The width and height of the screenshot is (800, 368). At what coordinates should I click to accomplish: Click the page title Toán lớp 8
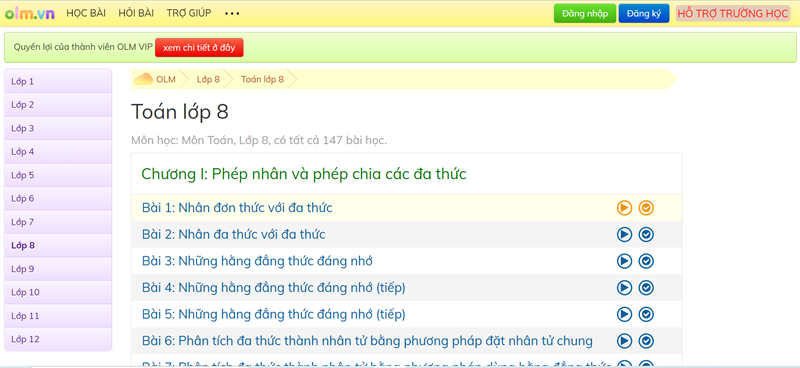180,112
